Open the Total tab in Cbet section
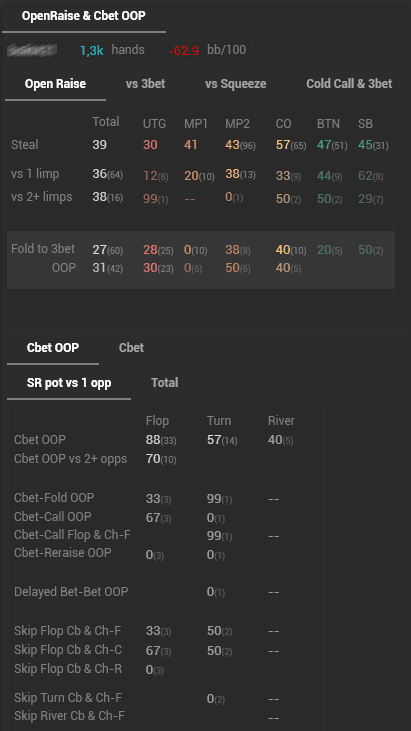The image size is (411, 731). coord(164,383)
